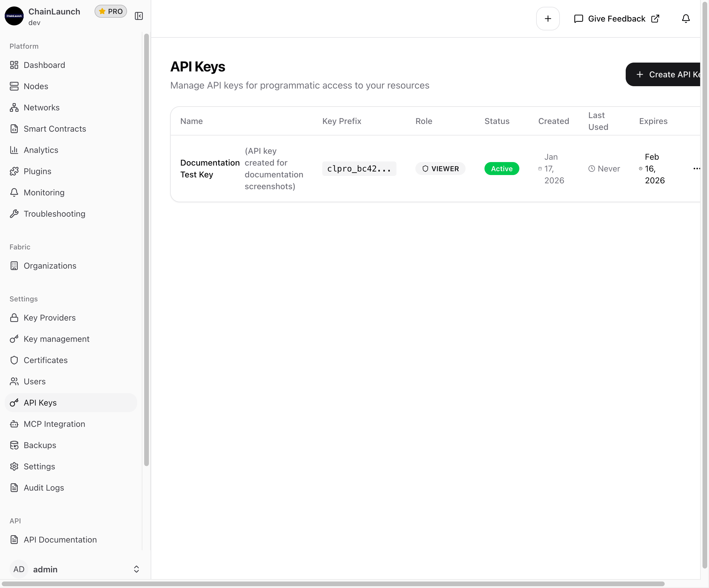Image resolution: width=709 pixels, height=588 pixels.
Task: Select the Networks sidebar icon
Action: 14,107
